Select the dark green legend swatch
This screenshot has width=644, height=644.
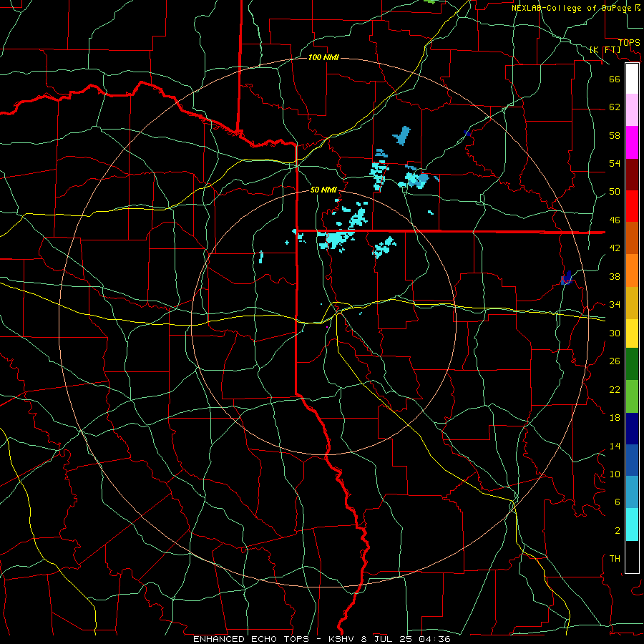point(632,364)
